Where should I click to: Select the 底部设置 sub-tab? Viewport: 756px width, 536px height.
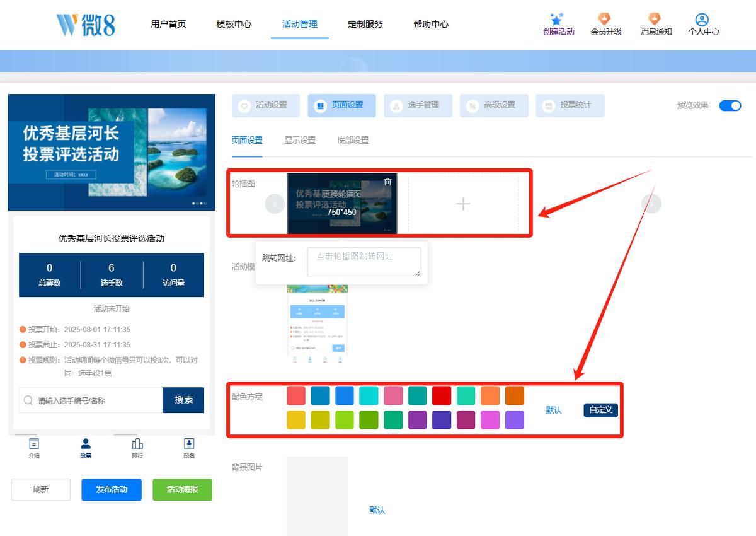[x=353, y=140]
